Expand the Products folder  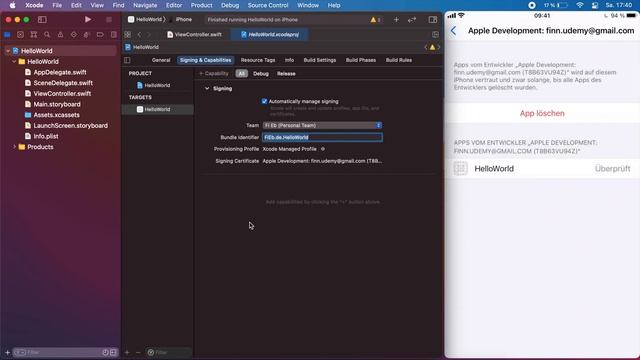[14, 147]
